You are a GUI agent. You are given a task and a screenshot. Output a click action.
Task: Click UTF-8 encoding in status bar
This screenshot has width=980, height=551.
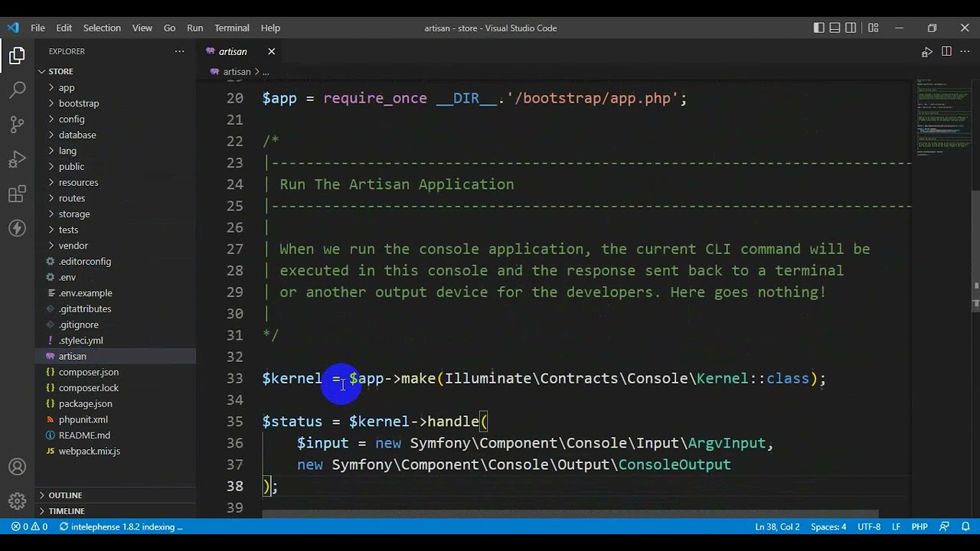click(869, 527)
